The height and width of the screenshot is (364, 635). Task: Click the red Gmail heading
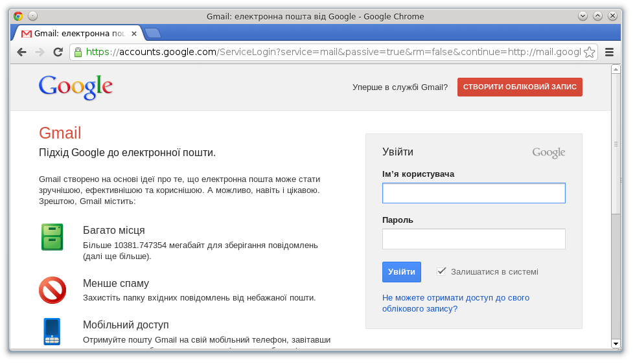(60, 133)
